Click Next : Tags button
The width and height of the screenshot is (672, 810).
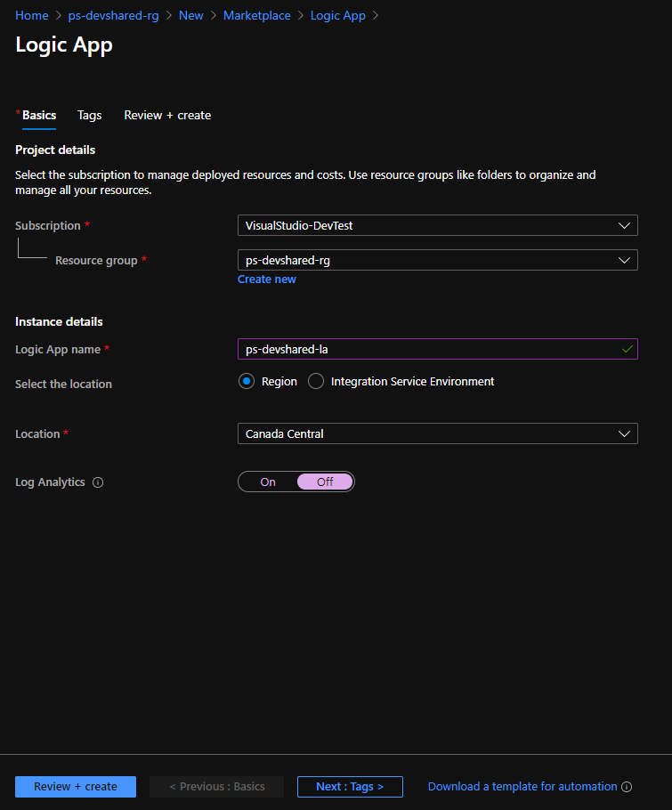(349, 787)
